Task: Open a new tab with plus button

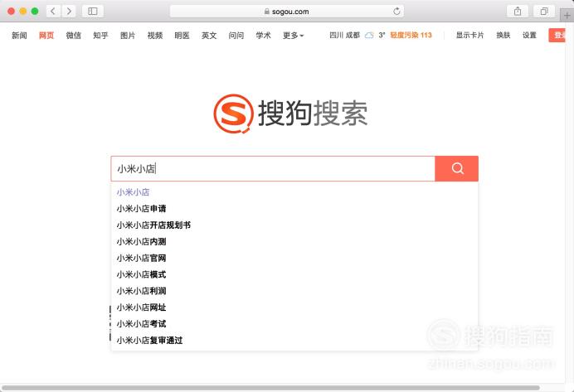Action: pos(567,16)
